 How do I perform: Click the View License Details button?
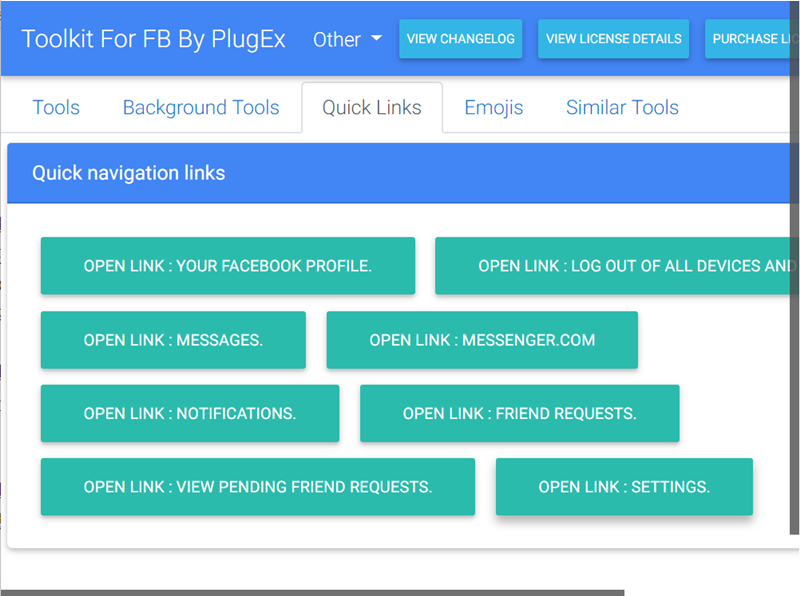coord(613,39)
